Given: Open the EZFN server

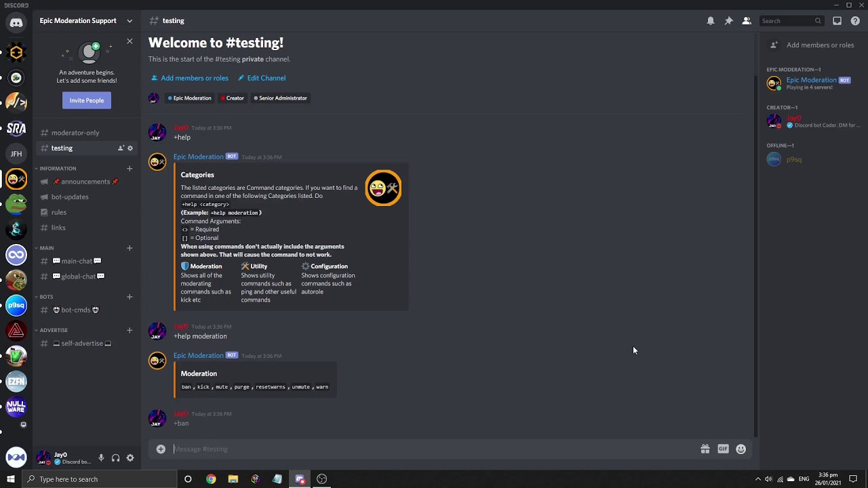Looking at the screenshot, I should (16, 382).
